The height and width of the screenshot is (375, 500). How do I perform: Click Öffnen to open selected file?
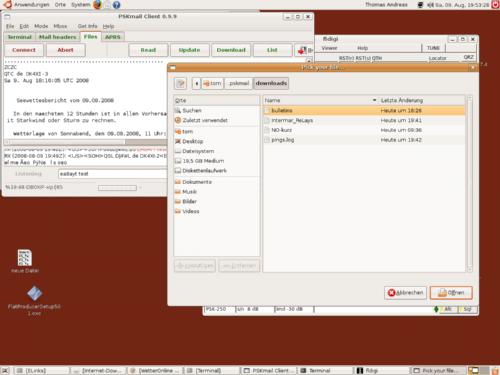(x=451, y=293)
